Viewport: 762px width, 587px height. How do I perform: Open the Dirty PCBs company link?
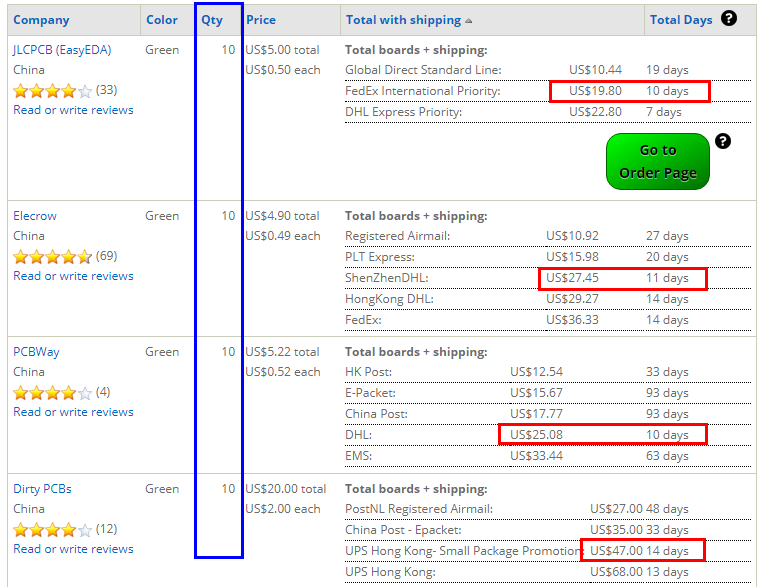tap(42, 489)
